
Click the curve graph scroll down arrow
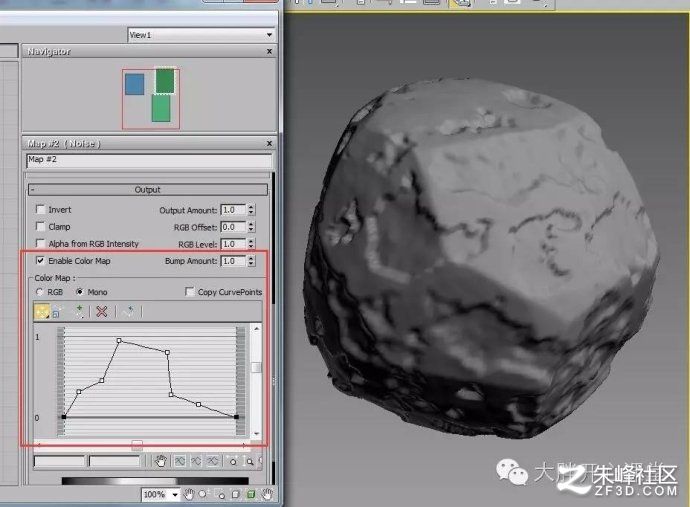pos(257,433)
